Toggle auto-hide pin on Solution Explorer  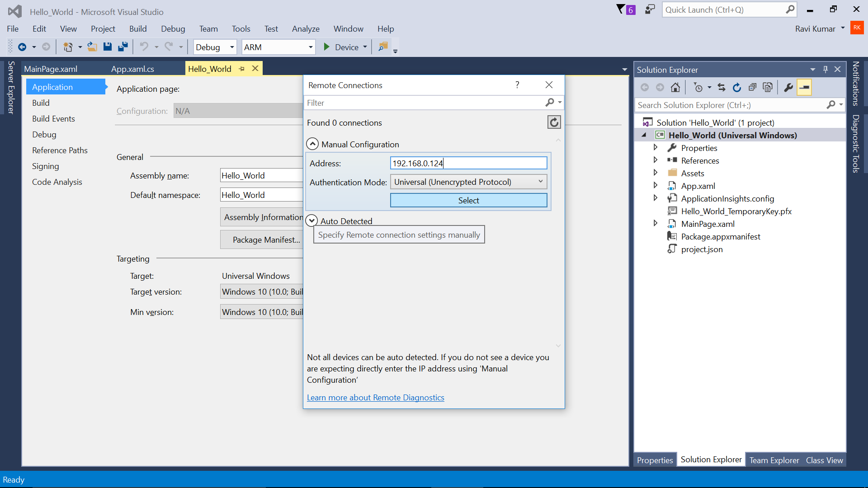tap(826, 70)
